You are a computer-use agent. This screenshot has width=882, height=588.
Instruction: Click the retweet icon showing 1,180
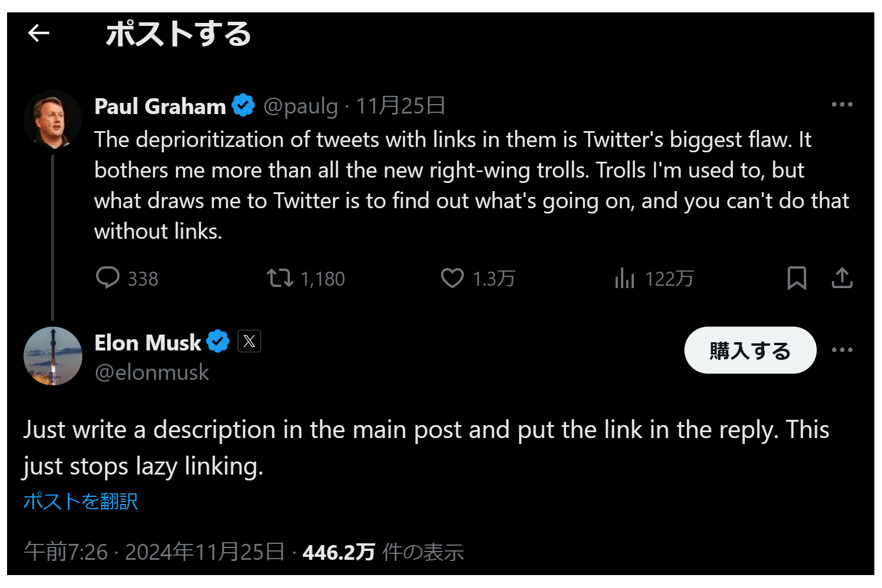[x=280, y=278]
